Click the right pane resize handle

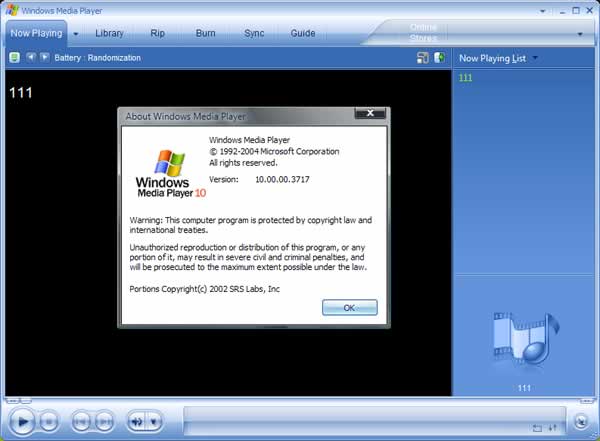(x=587, y=401)
